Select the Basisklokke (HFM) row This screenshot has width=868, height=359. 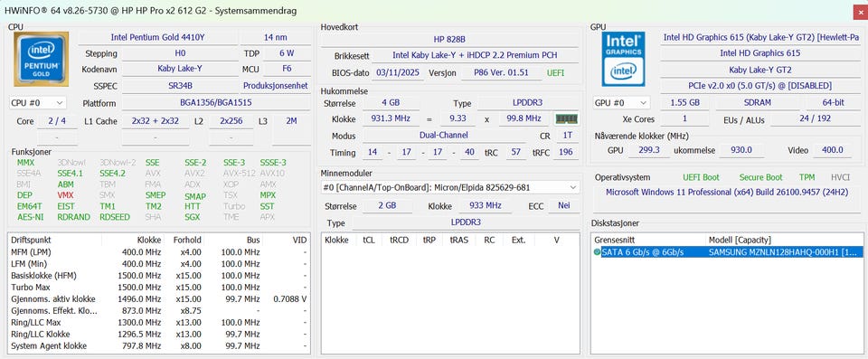pyautogui.click(x=158, y=275)
